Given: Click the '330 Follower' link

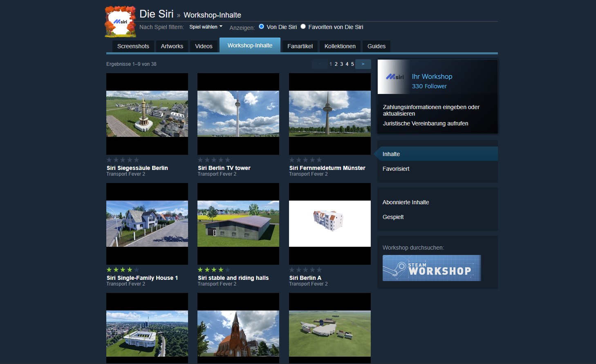Looking at the screenshot, I should [x=429, y=86].
